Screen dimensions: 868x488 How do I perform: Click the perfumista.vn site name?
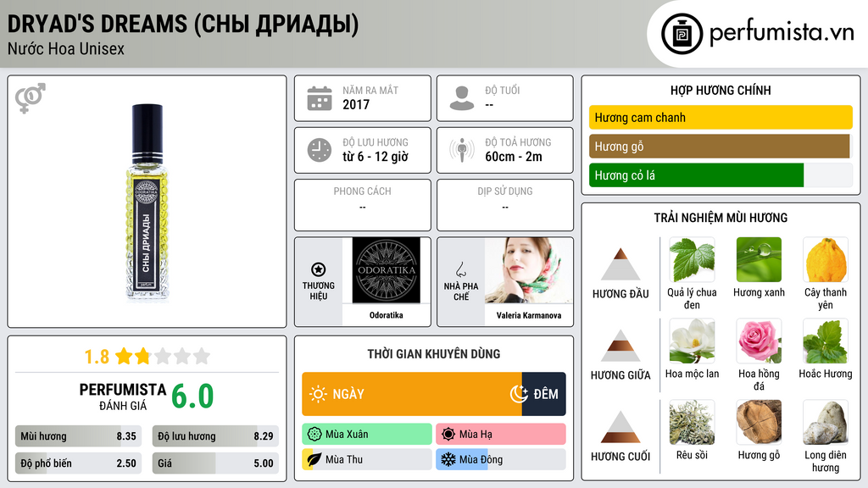[x=782, y=32]
